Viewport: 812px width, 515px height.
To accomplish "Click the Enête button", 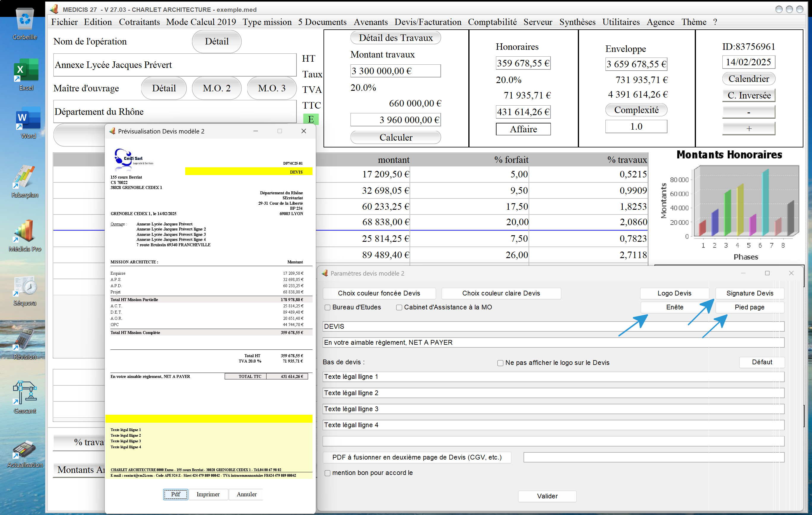I will coord(674,307).
